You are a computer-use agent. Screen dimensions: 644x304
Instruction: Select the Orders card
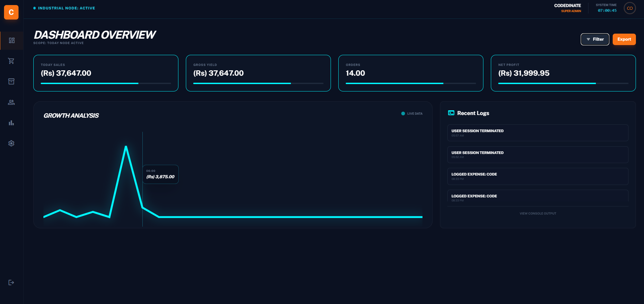[x=411, y=73]
